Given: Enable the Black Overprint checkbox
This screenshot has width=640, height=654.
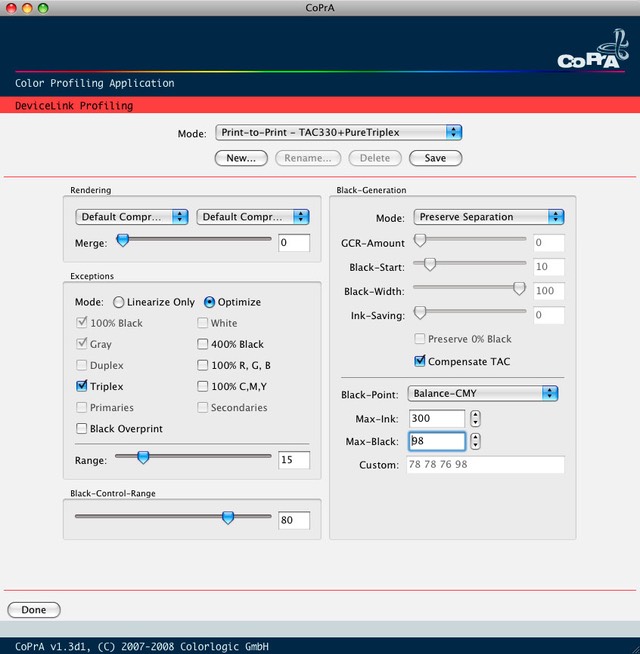Looking at the screenshot, I should (x=82, y=429).
